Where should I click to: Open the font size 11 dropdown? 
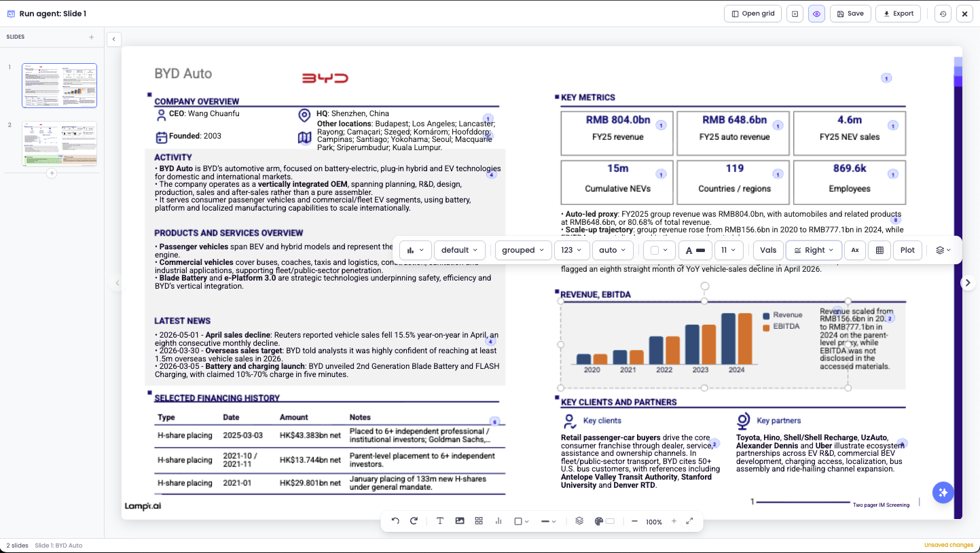729,250
